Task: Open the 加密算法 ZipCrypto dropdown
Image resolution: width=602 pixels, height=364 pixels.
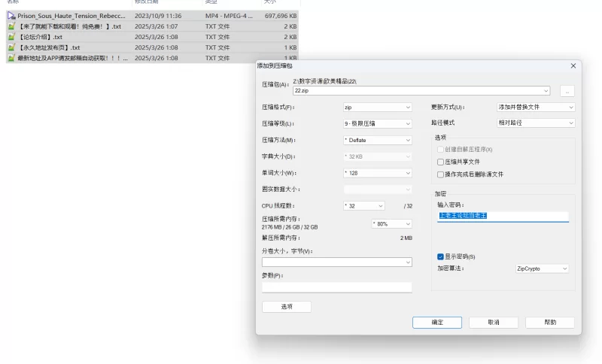Action: [x=542, y=269]
